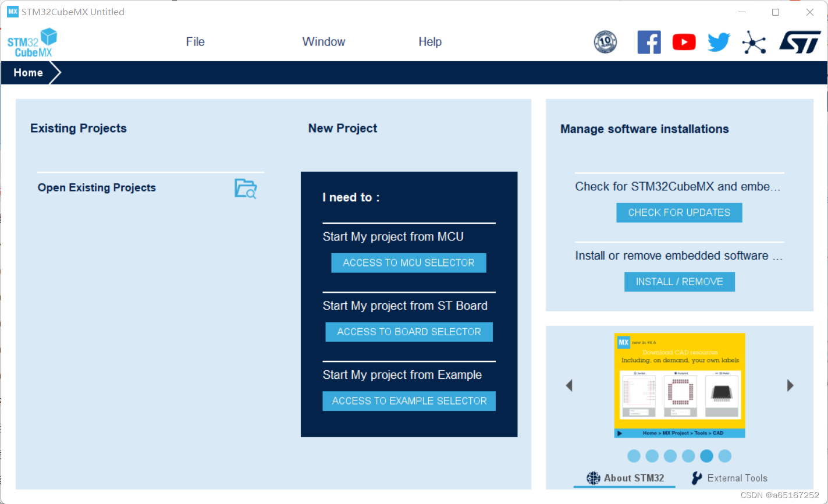Open the Facebook page icon
Viewport: 828px width, 504px height.
(649, 42)
